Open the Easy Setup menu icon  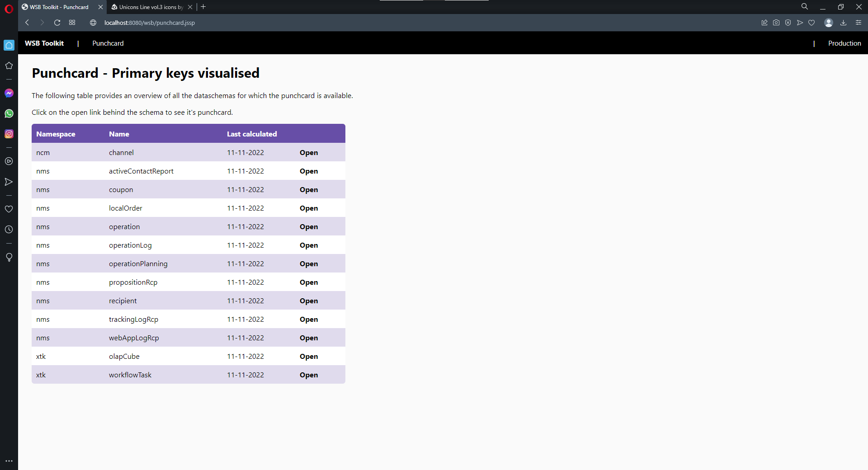(x=859, y=23)
